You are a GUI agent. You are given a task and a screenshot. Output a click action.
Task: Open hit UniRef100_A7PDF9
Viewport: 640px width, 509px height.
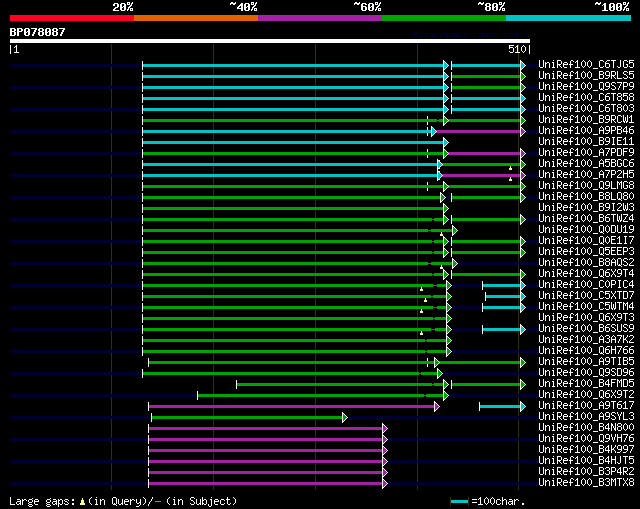pos(586,153)
